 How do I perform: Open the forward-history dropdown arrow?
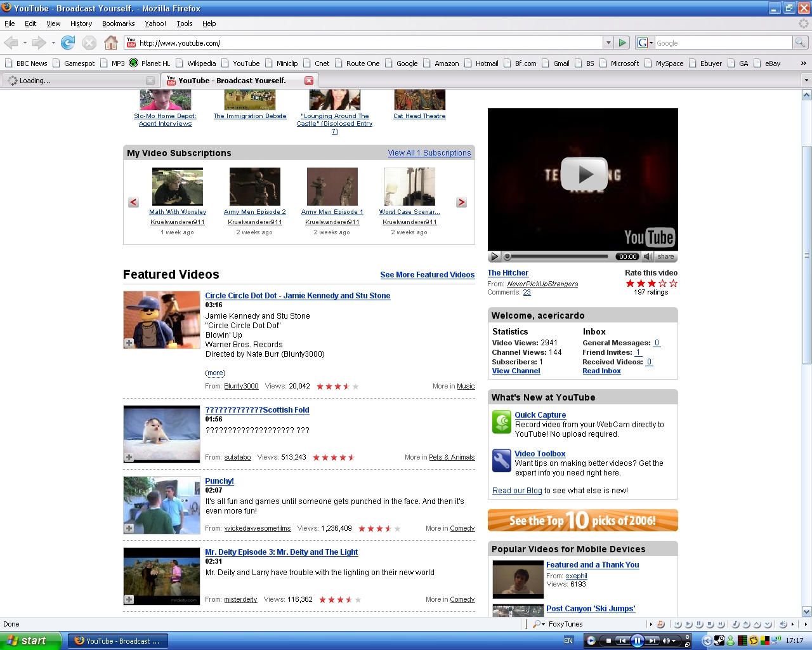click(53, 43)
